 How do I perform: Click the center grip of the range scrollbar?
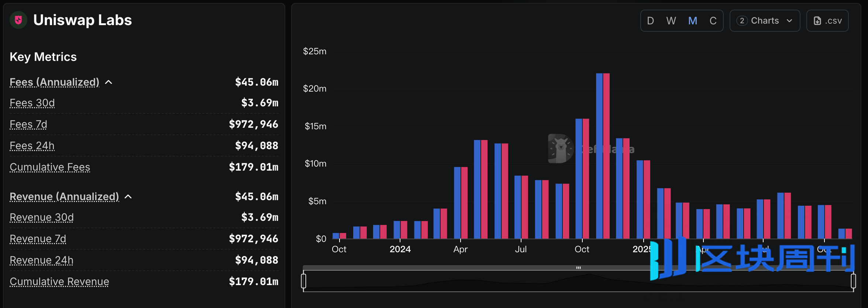click(578, 268)
